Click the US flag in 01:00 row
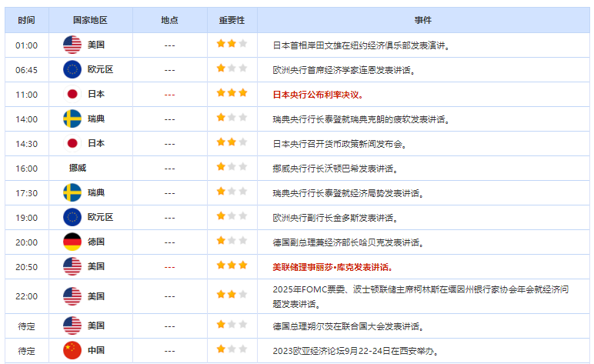 (x=72, y=45)
